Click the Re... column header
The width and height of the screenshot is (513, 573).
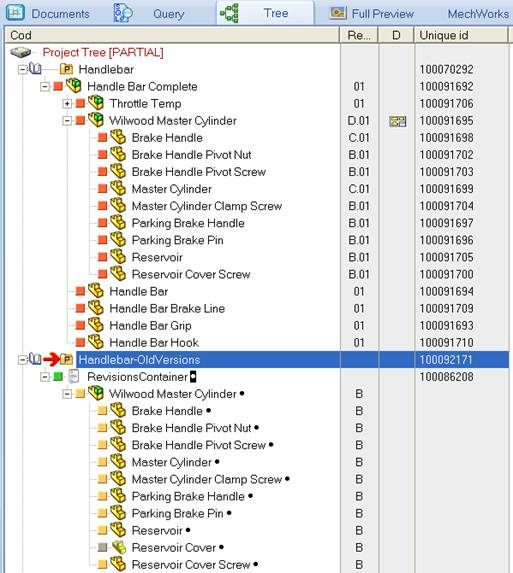pos(359,35)
